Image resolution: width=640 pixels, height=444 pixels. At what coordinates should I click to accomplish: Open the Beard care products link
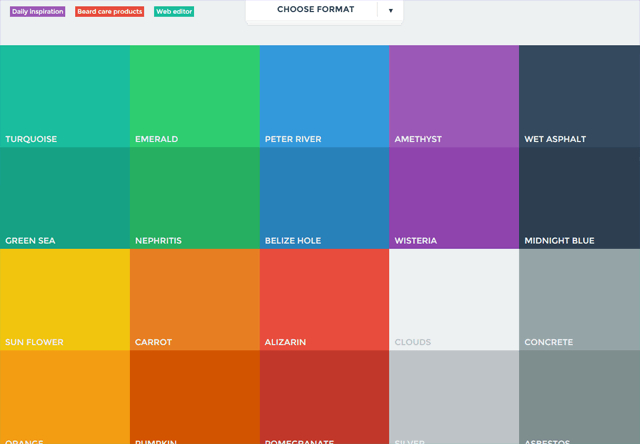pyautogui.click(x=109, y=11)
